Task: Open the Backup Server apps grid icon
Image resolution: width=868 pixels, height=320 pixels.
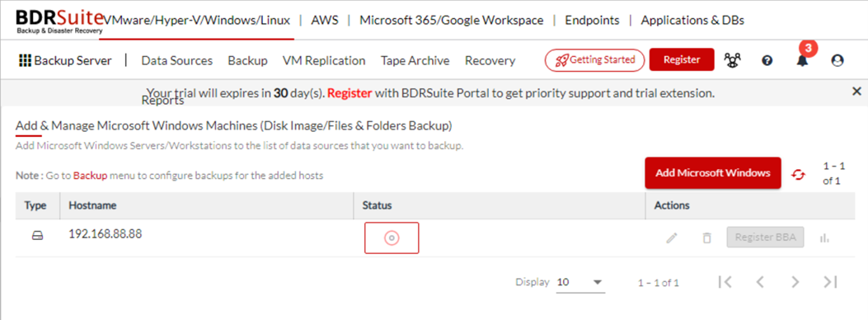Action: click(25, 60)
